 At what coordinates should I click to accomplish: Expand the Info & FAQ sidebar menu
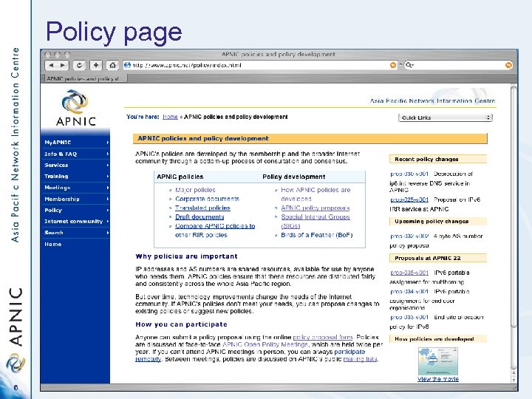75,154
